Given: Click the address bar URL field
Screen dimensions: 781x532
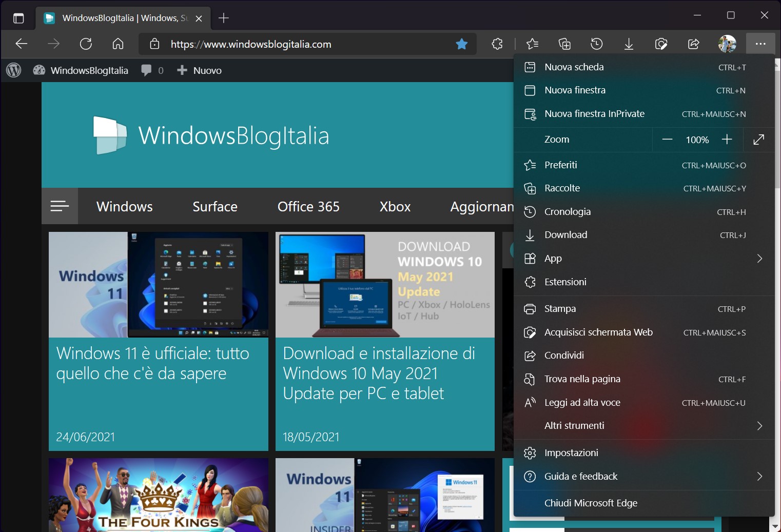Looking at the screenshot, I should (308, 44).
